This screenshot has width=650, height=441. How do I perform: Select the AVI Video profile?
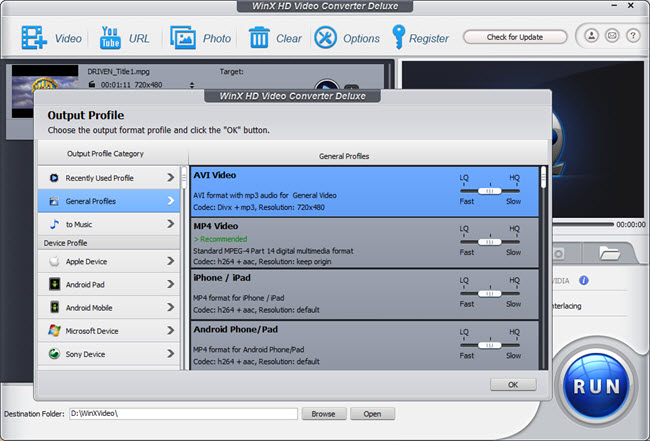click(x=364, y=191)
